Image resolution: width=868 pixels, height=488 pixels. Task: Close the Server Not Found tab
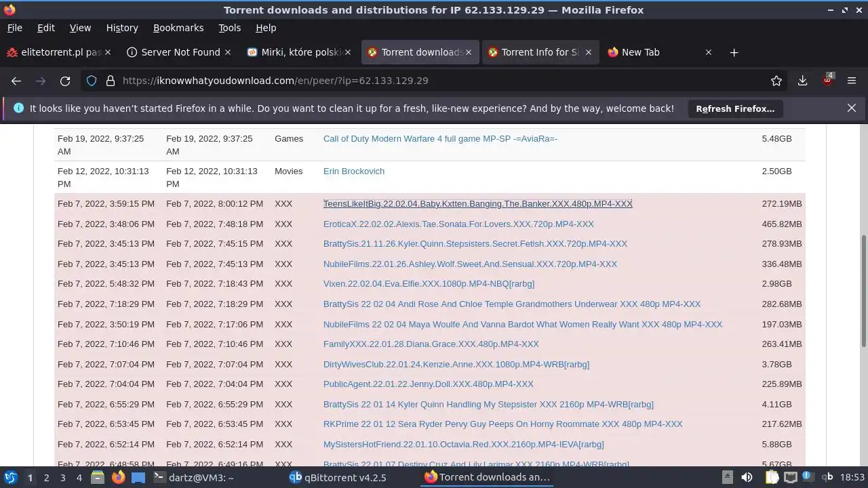coord(228,52)
